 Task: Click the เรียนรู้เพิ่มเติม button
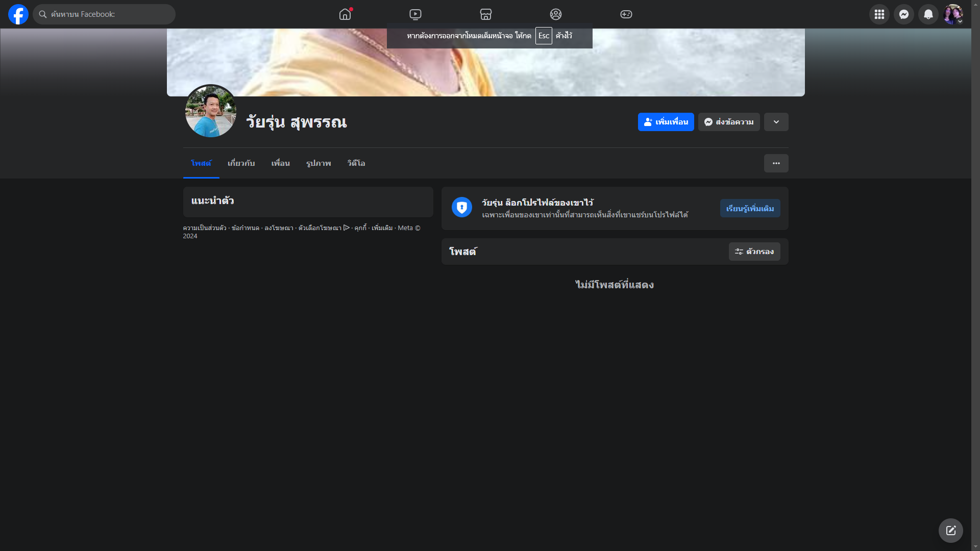[750, 208]
